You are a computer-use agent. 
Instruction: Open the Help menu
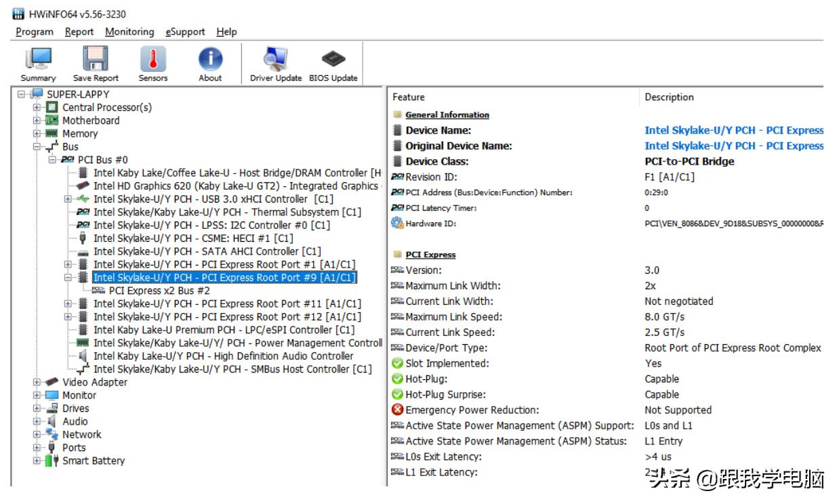coord(227,32)
